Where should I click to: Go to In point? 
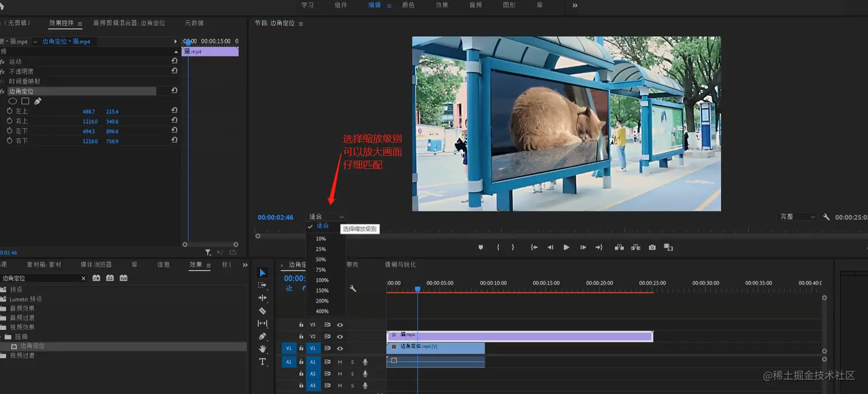(x=534, y=247)
